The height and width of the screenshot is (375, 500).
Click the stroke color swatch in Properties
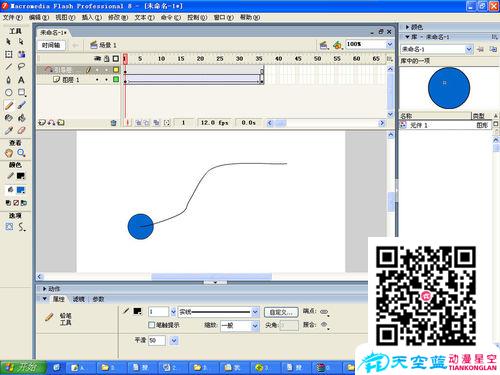click(137, 311)
